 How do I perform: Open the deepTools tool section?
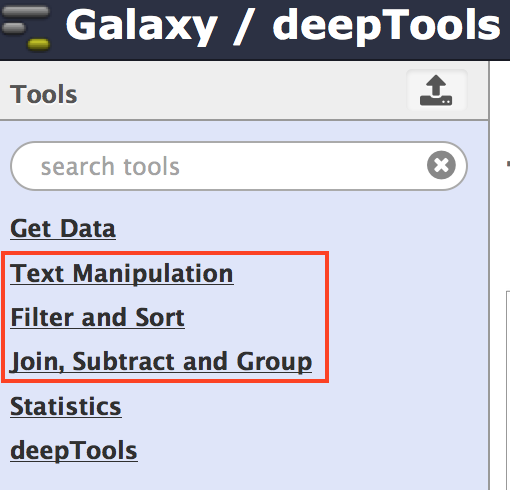74,451
